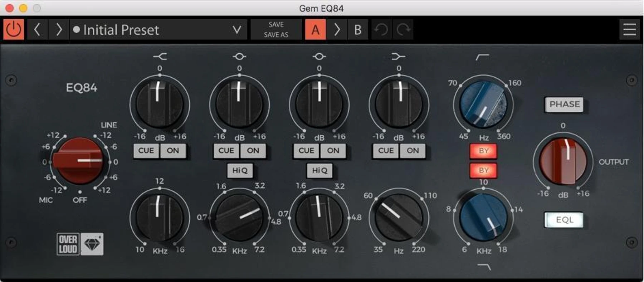
Task: Toggle CUE on the first mid band
Action: click(x=226, y=151)
